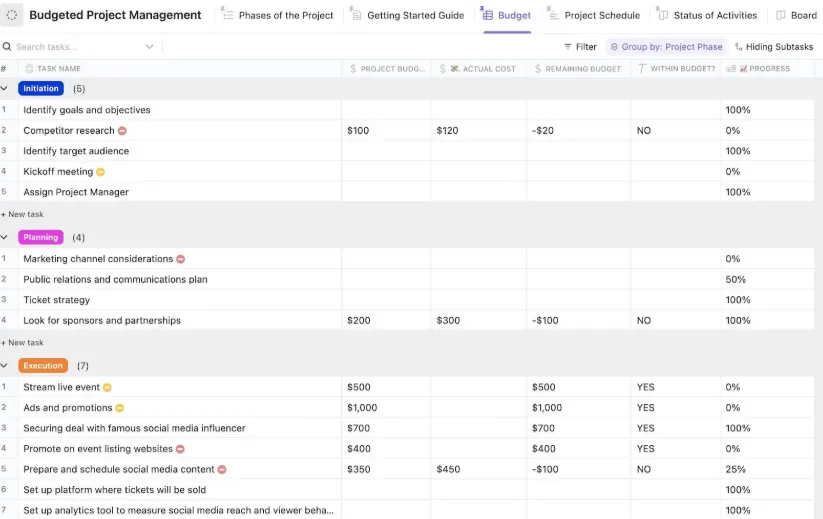Open Public relations and communications plan task
Viewport: 823px width, 519px height.
pyautogui.click(x=115, y=280)
